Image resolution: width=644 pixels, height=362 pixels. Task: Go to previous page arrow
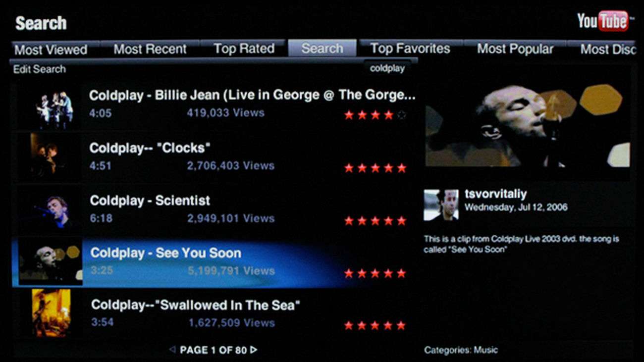point(172,350)
